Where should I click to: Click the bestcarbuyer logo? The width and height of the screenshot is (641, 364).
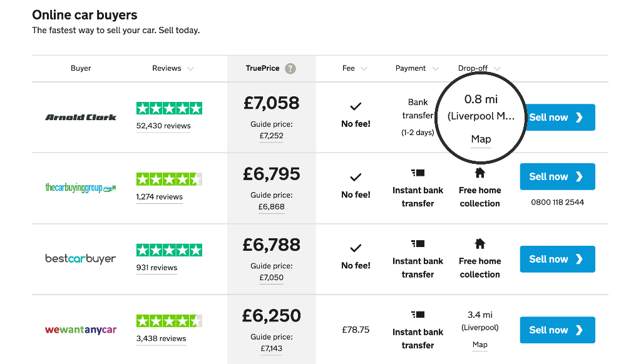click(x=81, y=259)
